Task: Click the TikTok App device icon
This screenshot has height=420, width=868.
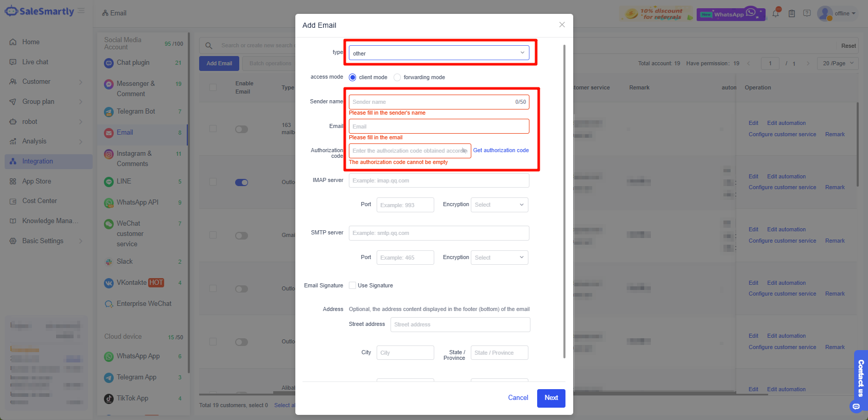Action: (x=109, y=398)
